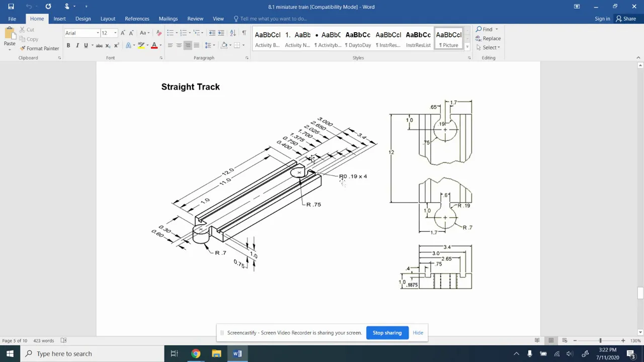The width and height of the screenshot is (644, 362).
Task: Switch to the References tab
Action: tap(137, 19)
